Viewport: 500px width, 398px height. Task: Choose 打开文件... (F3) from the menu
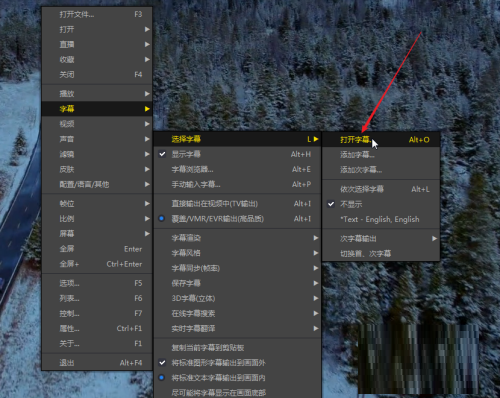[x=97, y=14]
